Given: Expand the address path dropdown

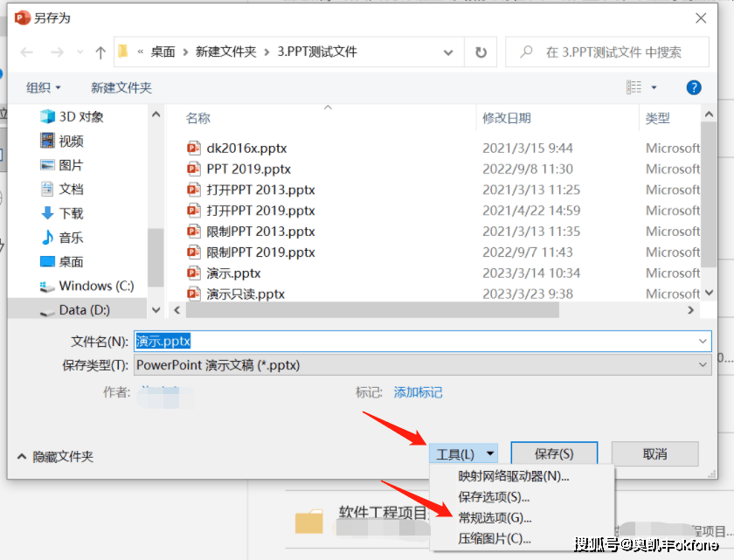Looking at the screenshot, I should [448, 52].
